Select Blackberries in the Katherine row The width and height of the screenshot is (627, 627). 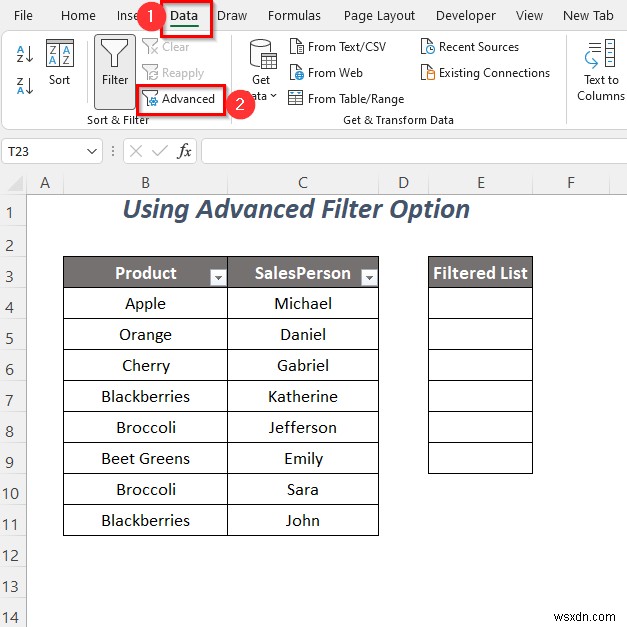[146, 396]
